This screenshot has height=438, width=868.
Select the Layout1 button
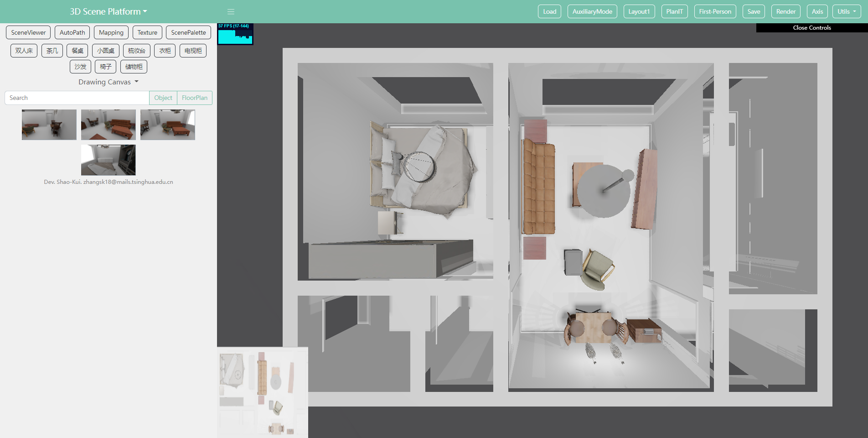coord(639,11)
